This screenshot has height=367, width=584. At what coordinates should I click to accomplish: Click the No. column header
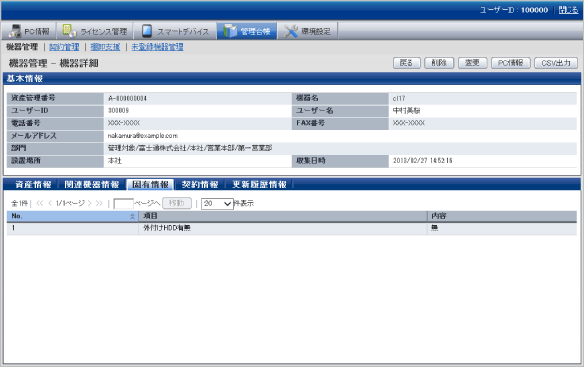tap(73, 216)
